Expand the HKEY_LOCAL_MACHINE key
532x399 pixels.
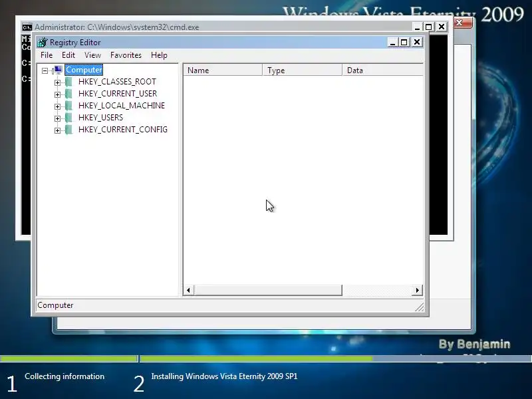[x=57, y=106]
